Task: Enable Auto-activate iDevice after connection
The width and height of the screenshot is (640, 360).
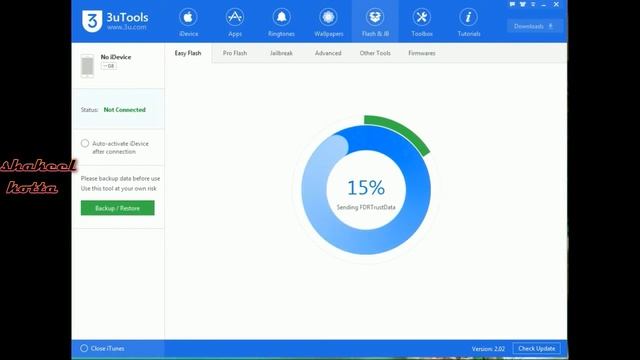Action: pyautogui.click(x=84, y=143)
